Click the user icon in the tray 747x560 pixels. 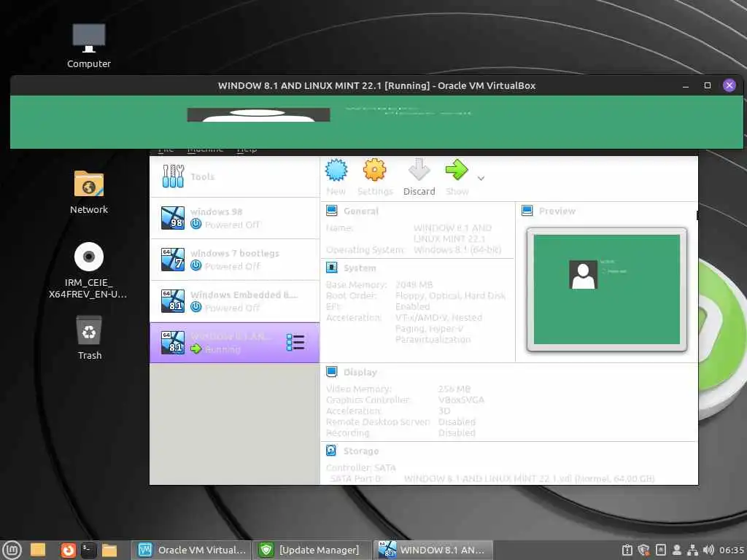[x=676, y=550]
